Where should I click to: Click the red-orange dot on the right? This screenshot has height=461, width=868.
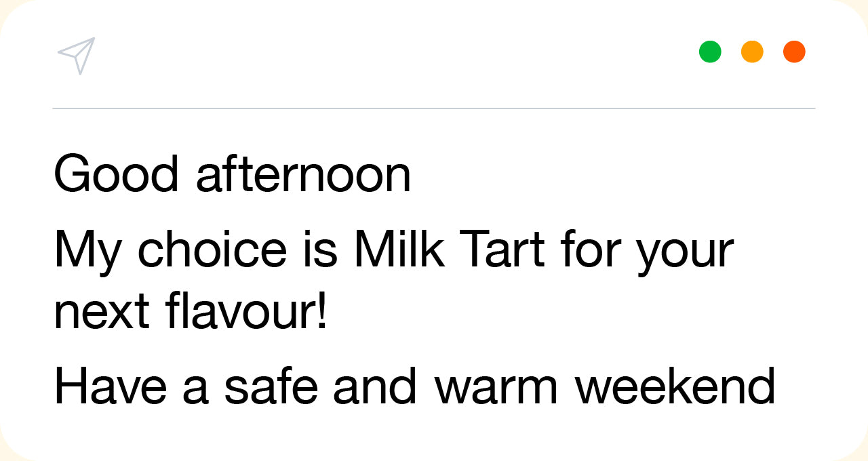(x=794, y=52)
